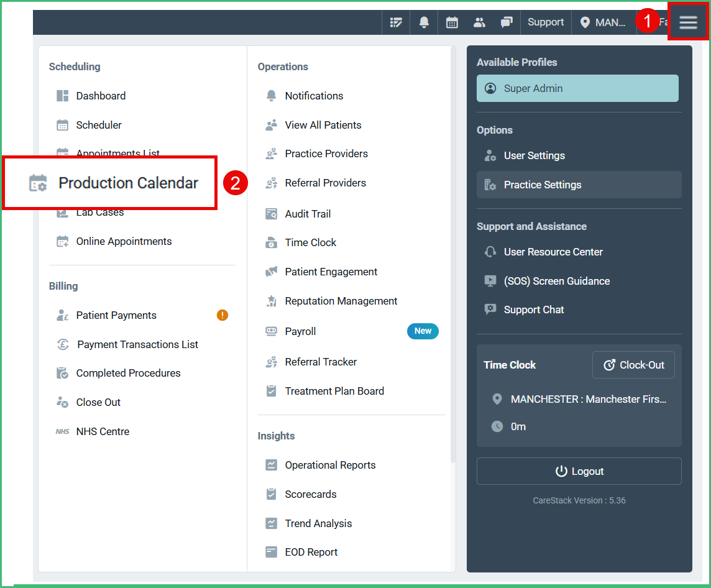Click the Online Appointments calendar icon
The image size is (711, 588).
(x=63, y=241)
